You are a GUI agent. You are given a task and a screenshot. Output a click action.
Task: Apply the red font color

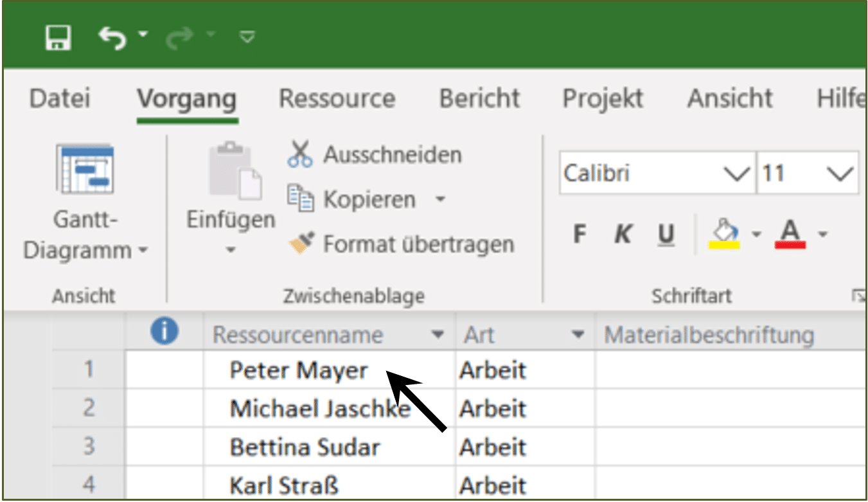[x=790, y=235]
